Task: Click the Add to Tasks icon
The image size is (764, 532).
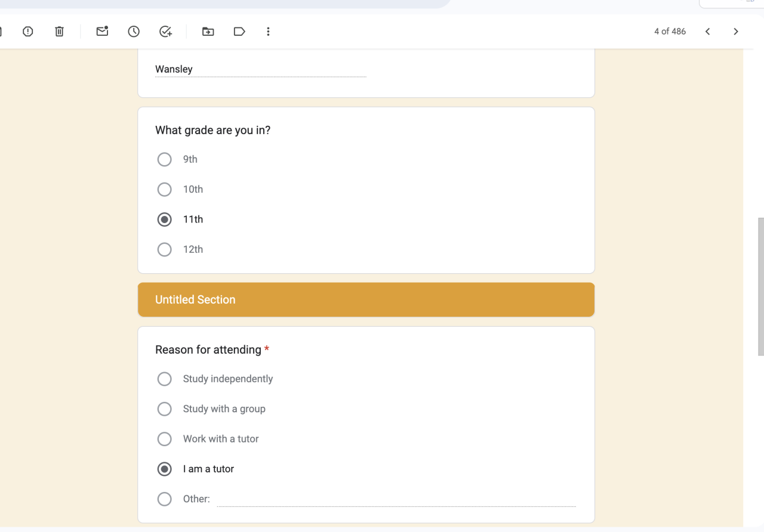Action: 166,32
